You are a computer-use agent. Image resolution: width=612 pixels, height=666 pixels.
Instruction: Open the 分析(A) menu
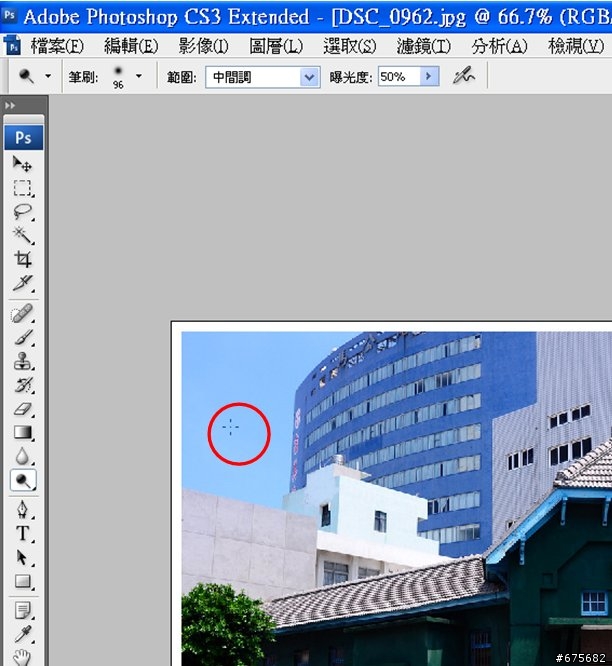pyautogui.click(x=499, y=46)
